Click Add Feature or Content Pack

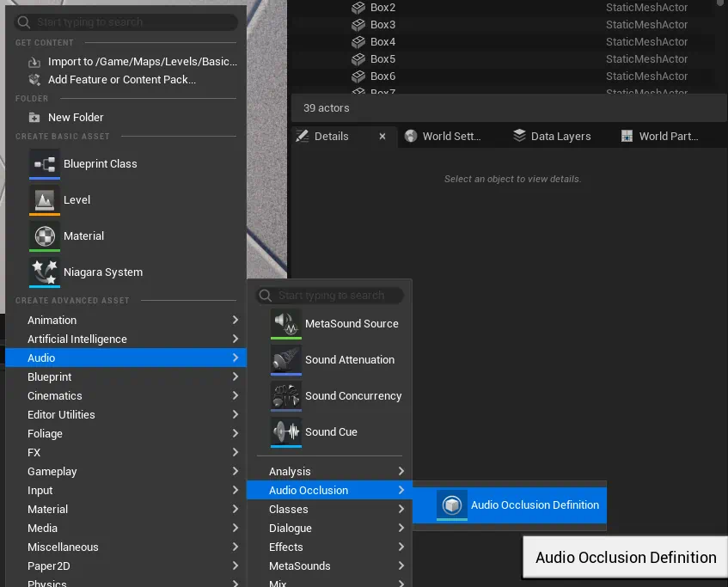pyautogui.click(x=121, y=80)
